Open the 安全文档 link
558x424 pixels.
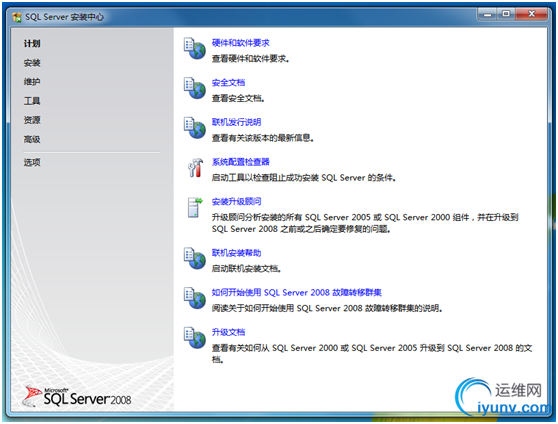coord(228,83)
